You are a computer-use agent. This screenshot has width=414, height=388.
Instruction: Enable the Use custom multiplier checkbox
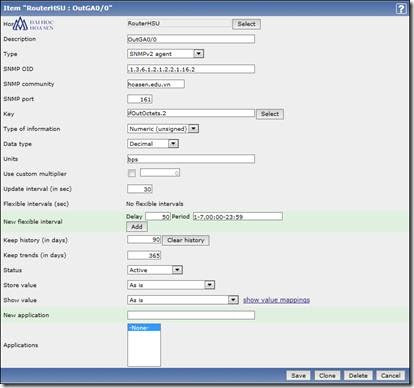(x=132, y=173)
